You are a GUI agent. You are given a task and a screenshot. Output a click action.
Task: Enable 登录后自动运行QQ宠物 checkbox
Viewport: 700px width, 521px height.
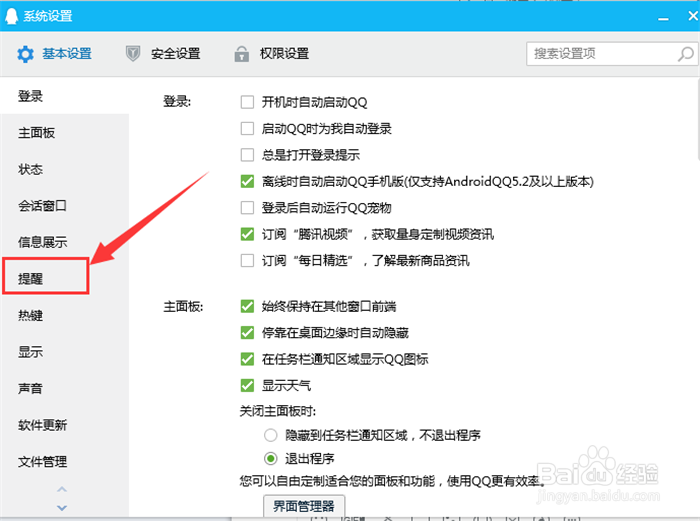pos(247,208)
